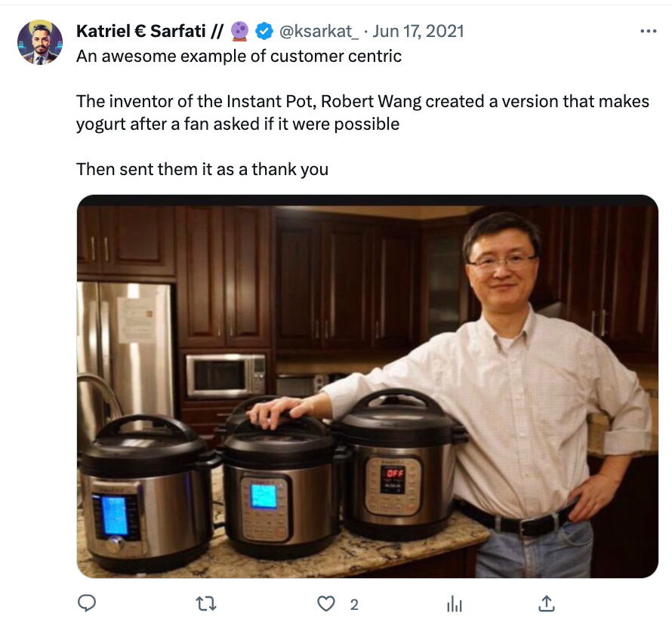The image size is (672, 628).
Task: Click the paragraph mentioning Robert Wang
Action: (362, 112)
